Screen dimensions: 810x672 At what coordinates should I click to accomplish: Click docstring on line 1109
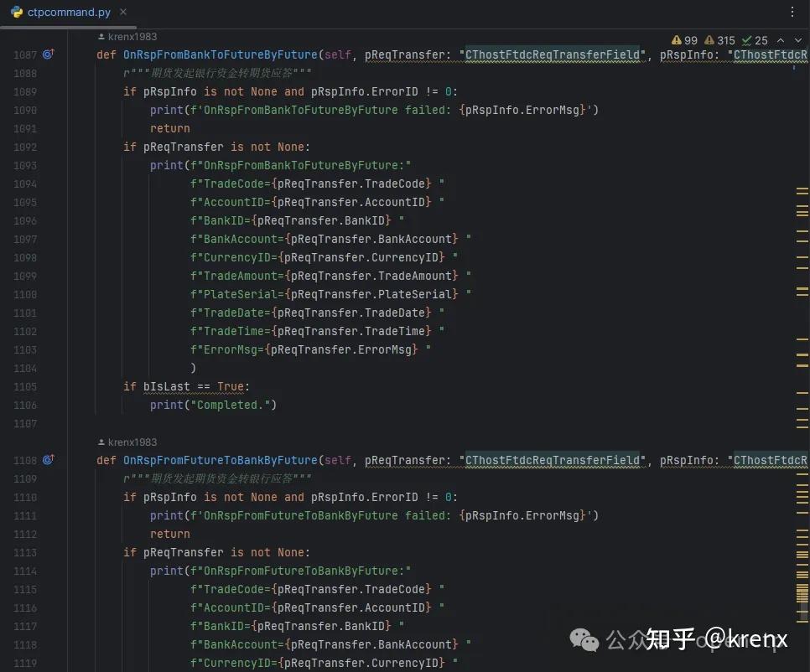pyautogui.click(x=217, y=479)
